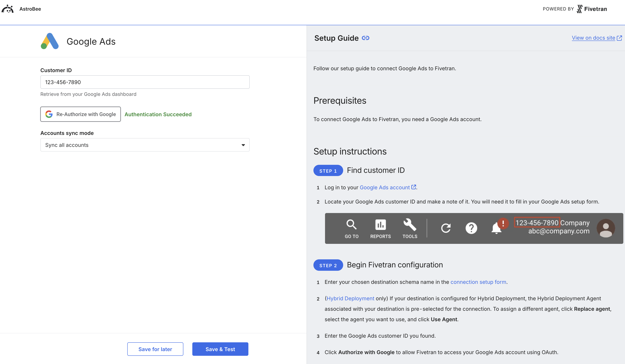This screenshot has height=364, width=625.
Task: Open the Hybrid Deployment link
Action: pos(350,298)
